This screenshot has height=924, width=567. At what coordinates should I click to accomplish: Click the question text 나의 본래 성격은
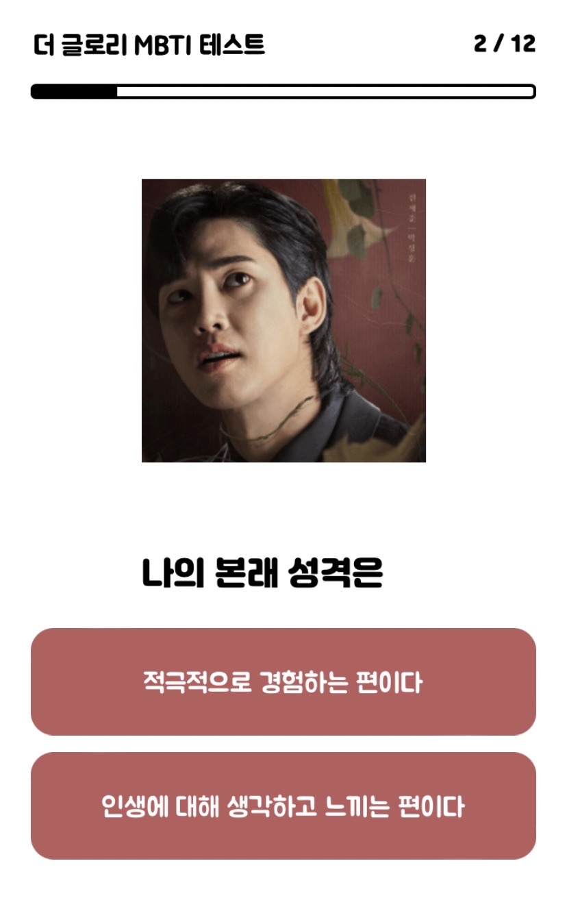pos(262,573)
